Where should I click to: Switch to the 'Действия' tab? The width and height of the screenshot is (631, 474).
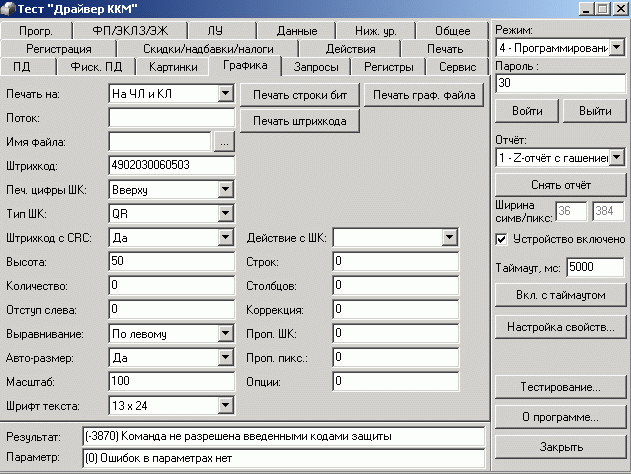[x=350, y=49]
